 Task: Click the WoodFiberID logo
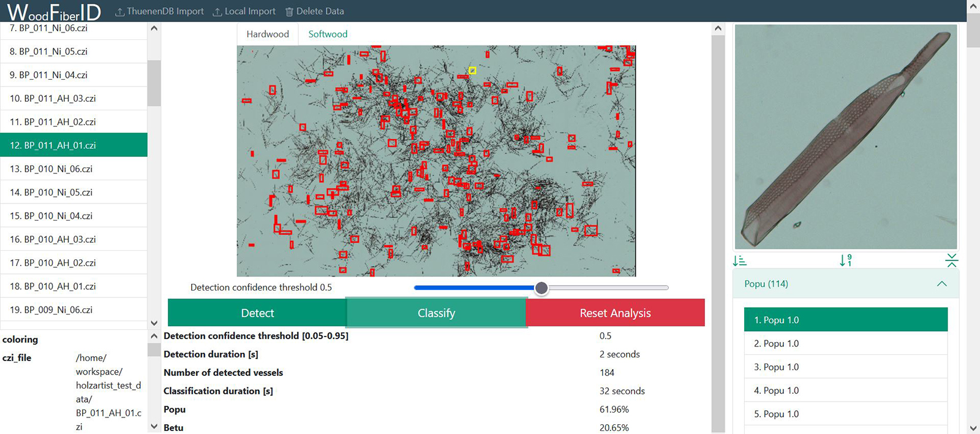pyautogui.click(x=54, y=12)
